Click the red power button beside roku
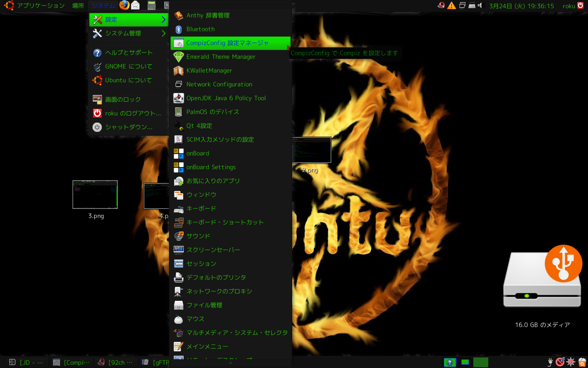The height and width of the screenshot is (368, 588). tap(581, 6)
